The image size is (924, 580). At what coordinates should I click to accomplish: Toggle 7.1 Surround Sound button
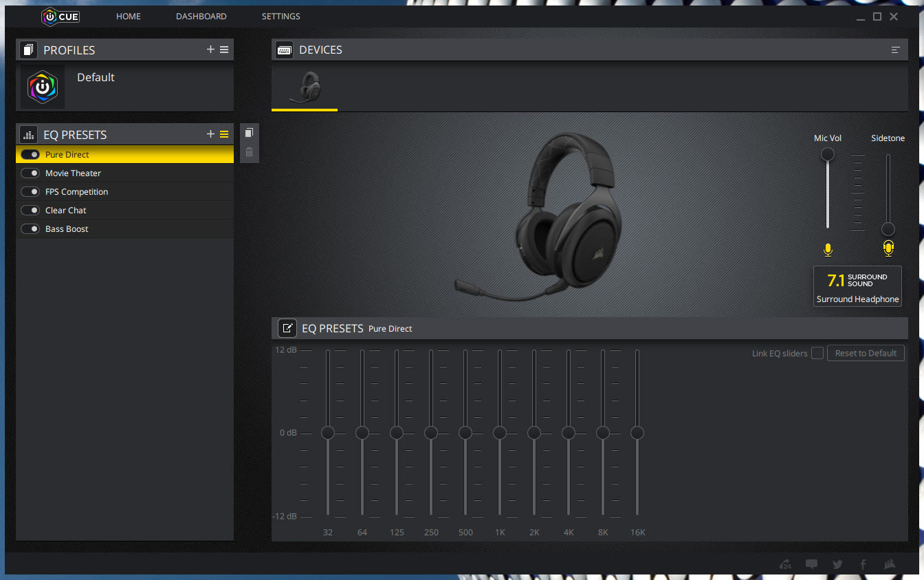click(x=857, y=286)
